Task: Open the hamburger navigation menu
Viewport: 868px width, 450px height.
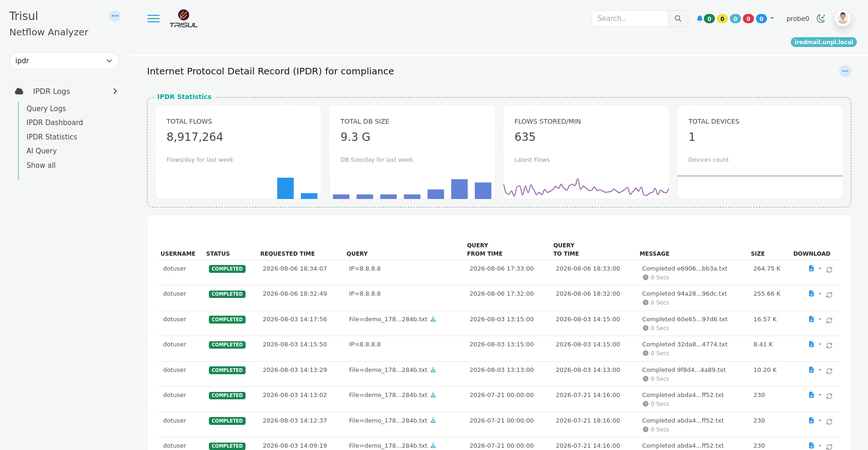Action: [154, 19]
